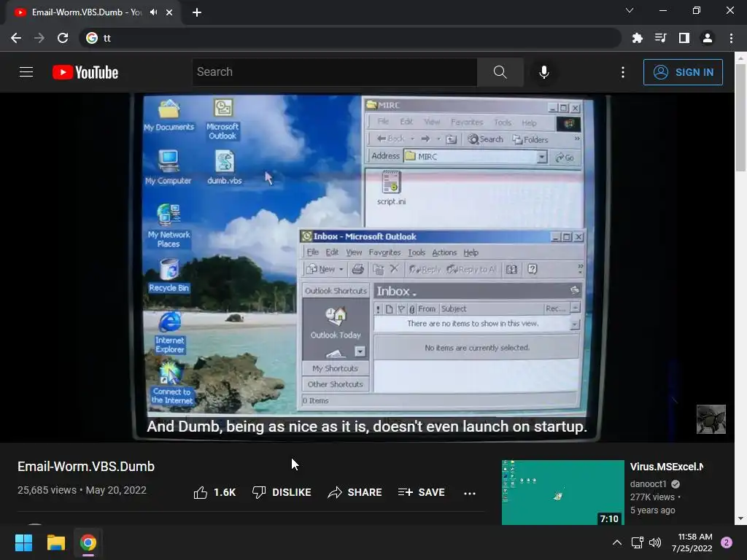Click the page scrollbar down arrow
747x560 pixels.
pyautogui.click(x=740, y=518)
